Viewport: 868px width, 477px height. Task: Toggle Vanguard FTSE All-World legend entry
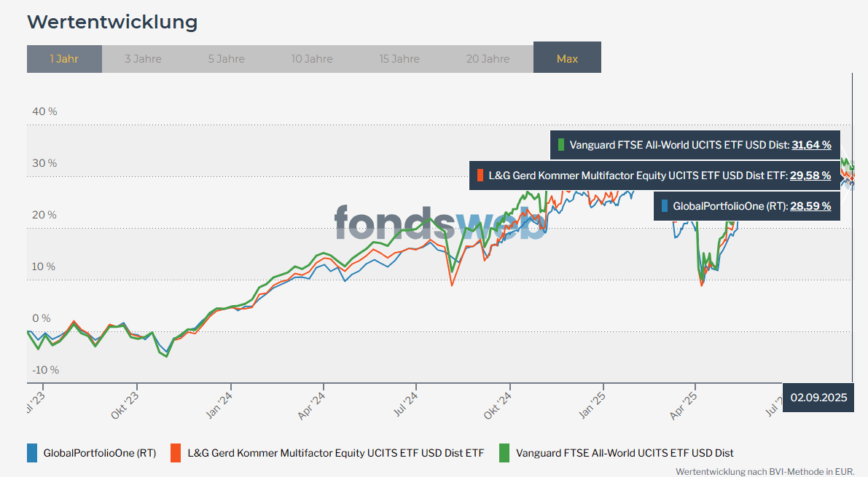(x=625, y=453)
